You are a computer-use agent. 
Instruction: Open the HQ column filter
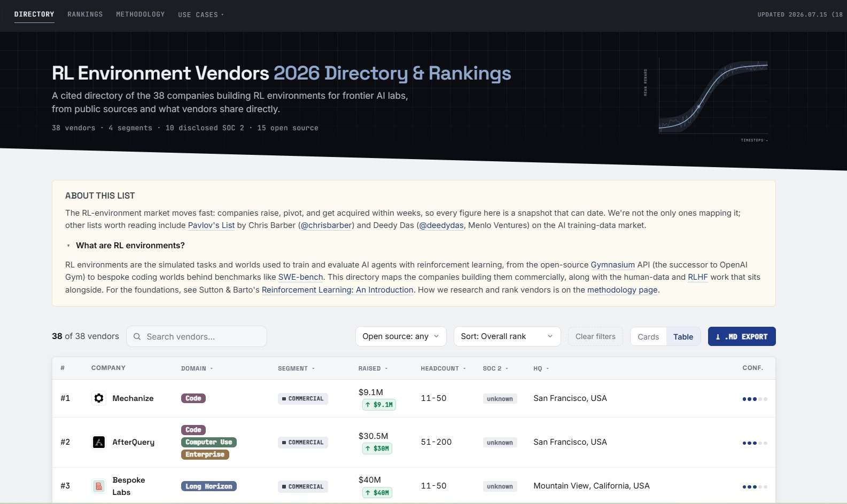coord(541,368)
